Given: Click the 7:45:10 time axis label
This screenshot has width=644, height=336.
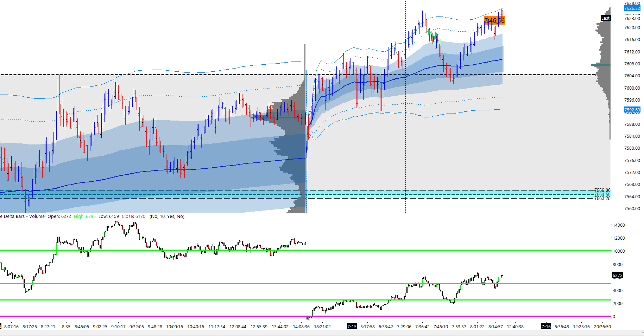Looking at the screenshot, I should click(x=441, y=327).
